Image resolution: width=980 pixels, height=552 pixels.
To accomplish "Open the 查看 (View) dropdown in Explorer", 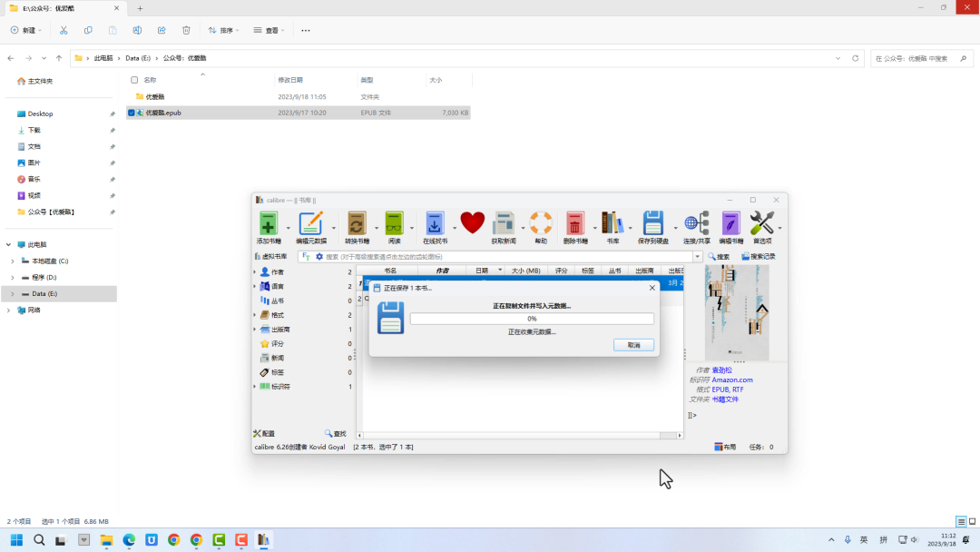I will pyautogui.click(x=269, y=30).
